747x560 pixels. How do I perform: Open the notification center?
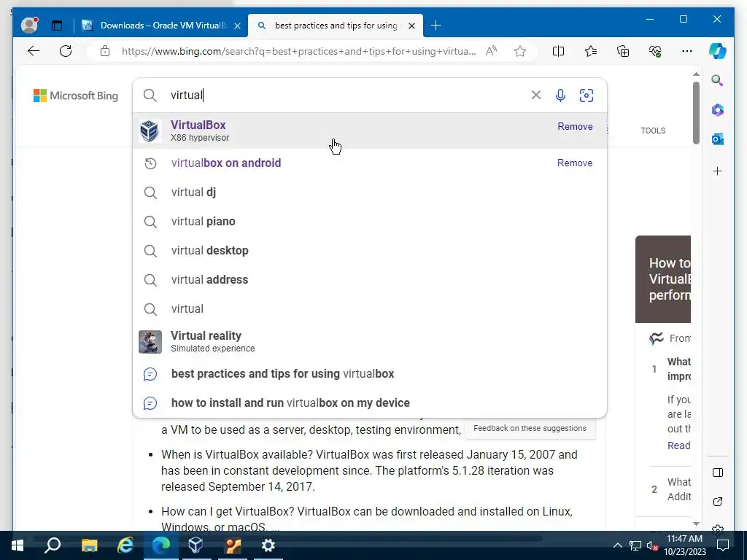tap(723, 545)
